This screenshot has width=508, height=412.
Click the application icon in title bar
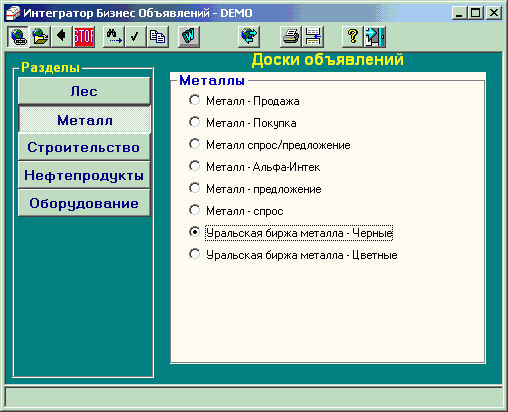[13, 13]
